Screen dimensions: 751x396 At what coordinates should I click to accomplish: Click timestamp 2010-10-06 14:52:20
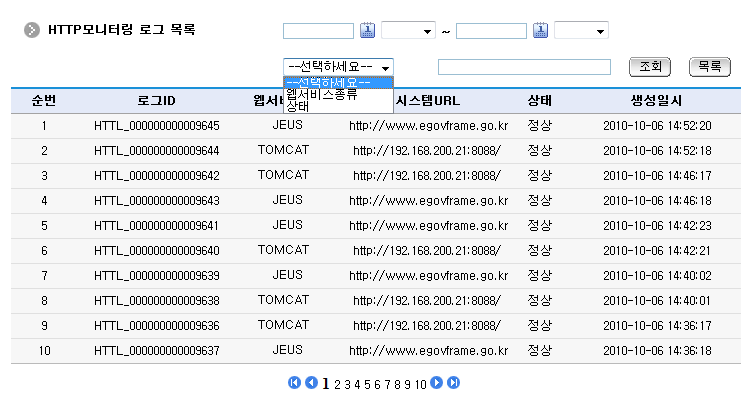click(x=657, y=126)
